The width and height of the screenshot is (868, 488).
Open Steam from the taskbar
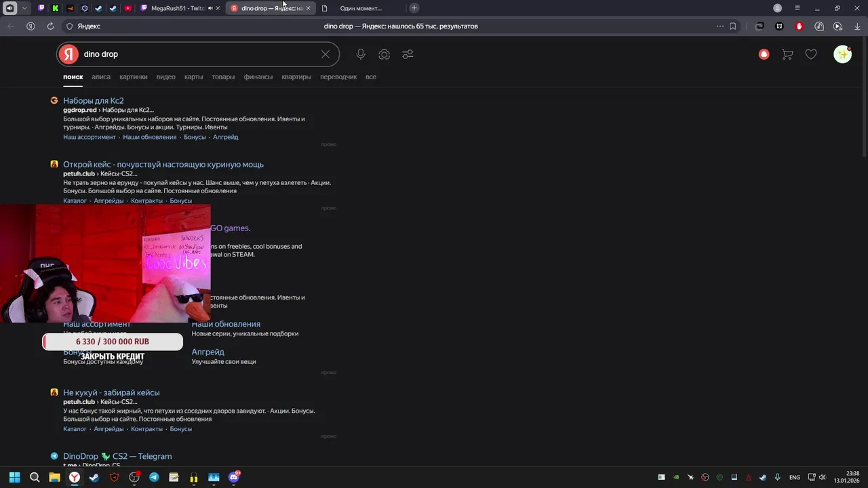[94, 477]
